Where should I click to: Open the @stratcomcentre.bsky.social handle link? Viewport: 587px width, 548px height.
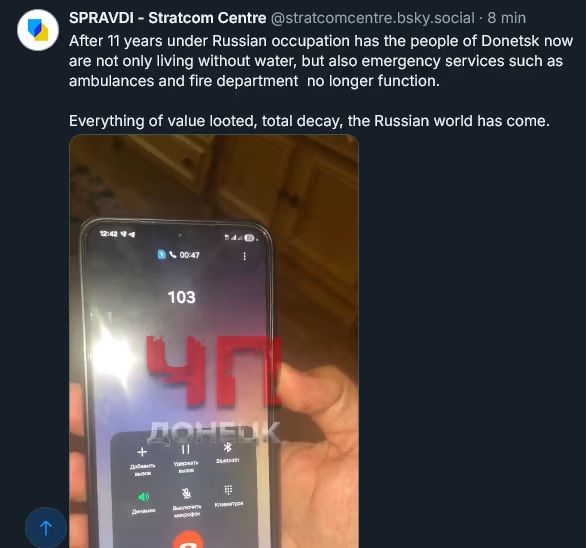point(372,18)
